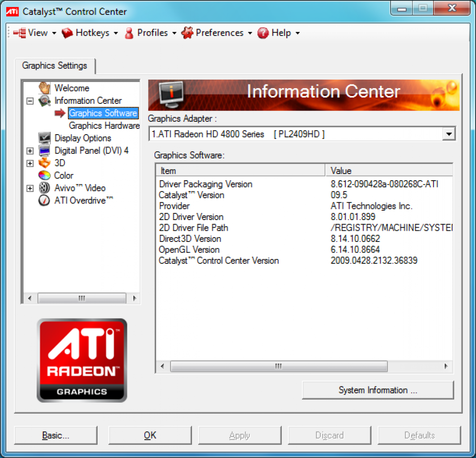
Task: Click the Basic... button
Action: point(56,435)
